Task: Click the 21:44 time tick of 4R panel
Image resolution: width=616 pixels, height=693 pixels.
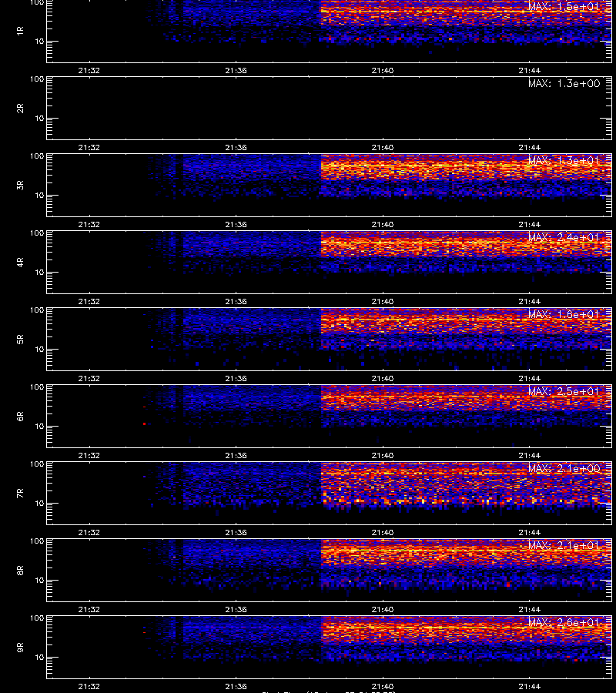Action: (530, 301)
